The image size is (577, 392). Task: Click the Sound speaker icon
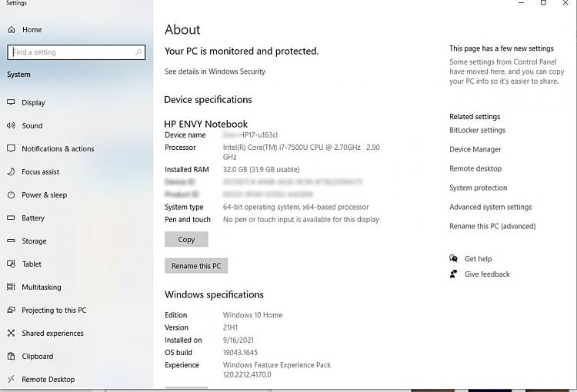click(11, 125)
